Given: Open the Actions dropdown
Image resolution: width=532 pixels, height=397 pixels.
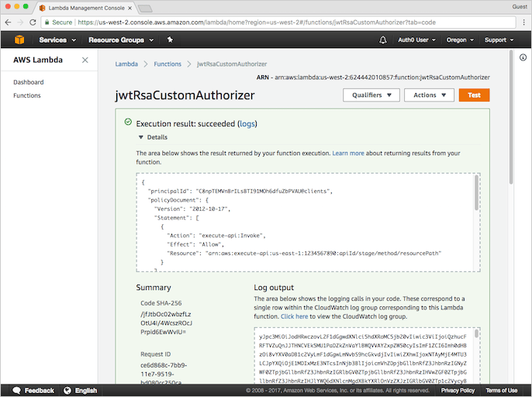Looking at the screenshot, I should click(429, 95).
